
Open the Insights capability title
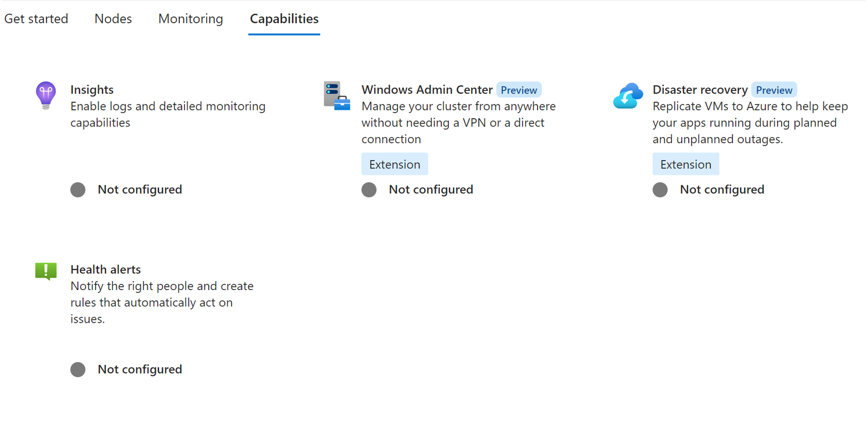92,90
